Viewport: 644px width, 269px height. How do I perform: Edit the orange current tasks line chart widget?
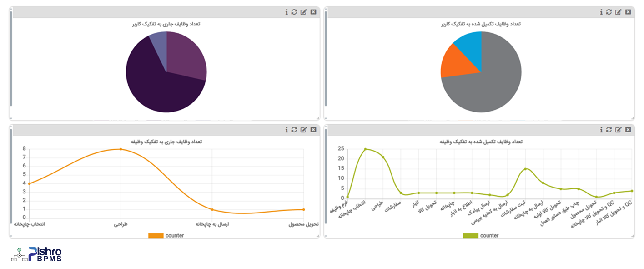tap(303, 130)
